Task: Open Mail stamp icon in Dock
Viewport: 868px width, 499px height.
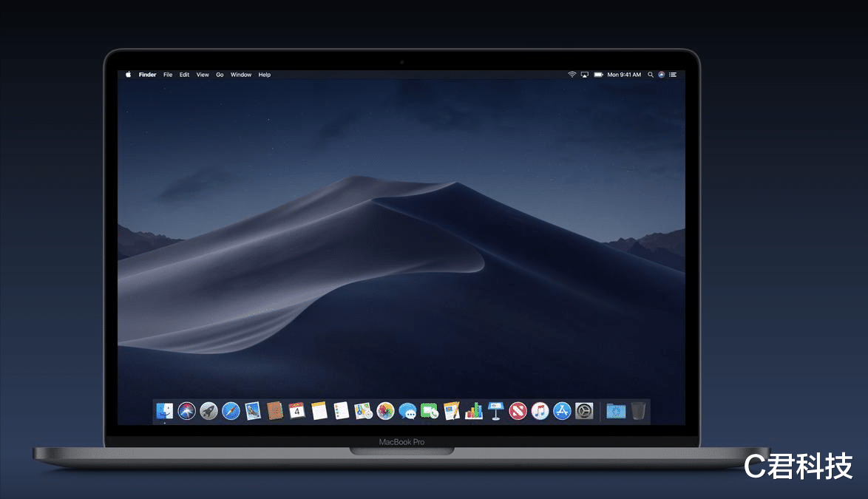Action: 253,411
